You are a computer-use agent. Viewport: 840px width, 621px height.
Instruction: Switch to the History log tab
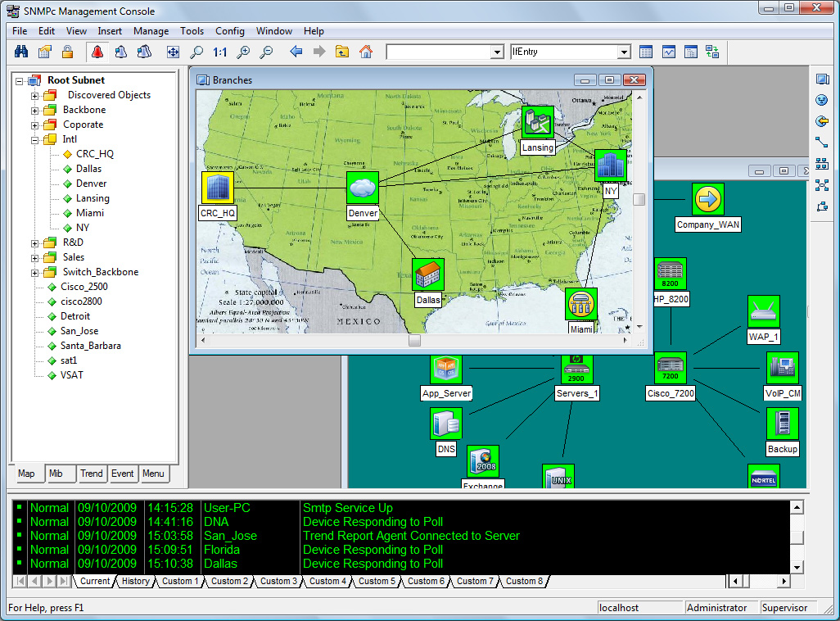pyautogui.click(x=136, y=581)
